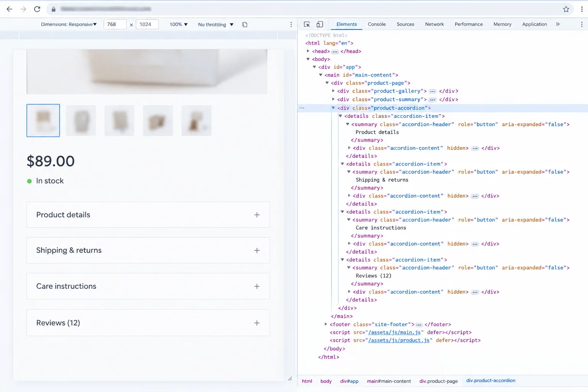Show more DevTools tabs with chevron

[x=558, y=24]
